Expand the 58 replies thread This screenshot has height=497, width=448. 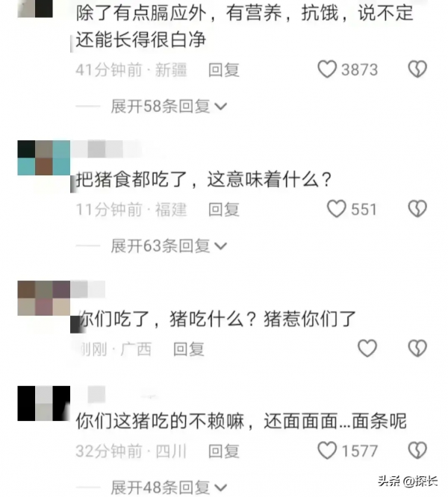(x=169, y=106)
